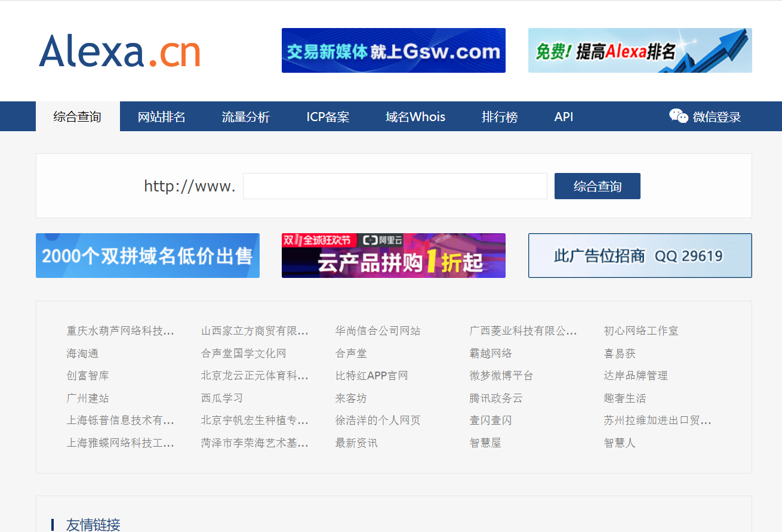782x532 pixels.
Task: Click the 2000 double-pinyin domains banner
Action: (147, 256)
